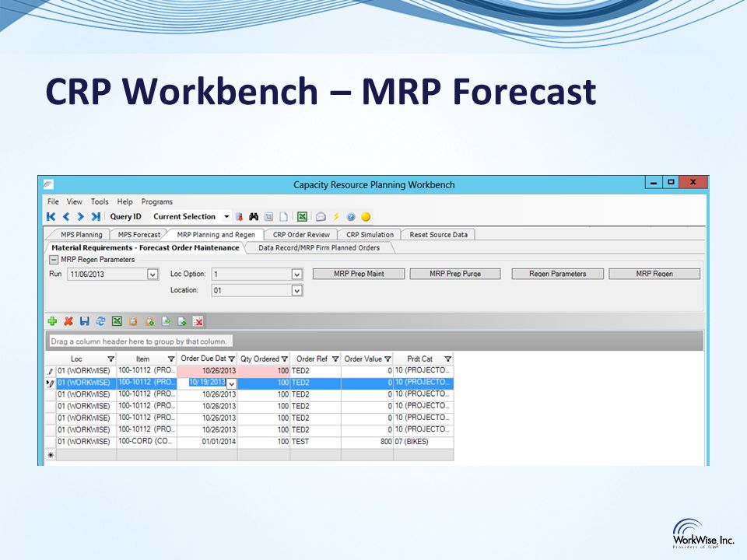Click the blank new document icon
The width and height of the screenshot is (747, 560).
click(283, 217)
